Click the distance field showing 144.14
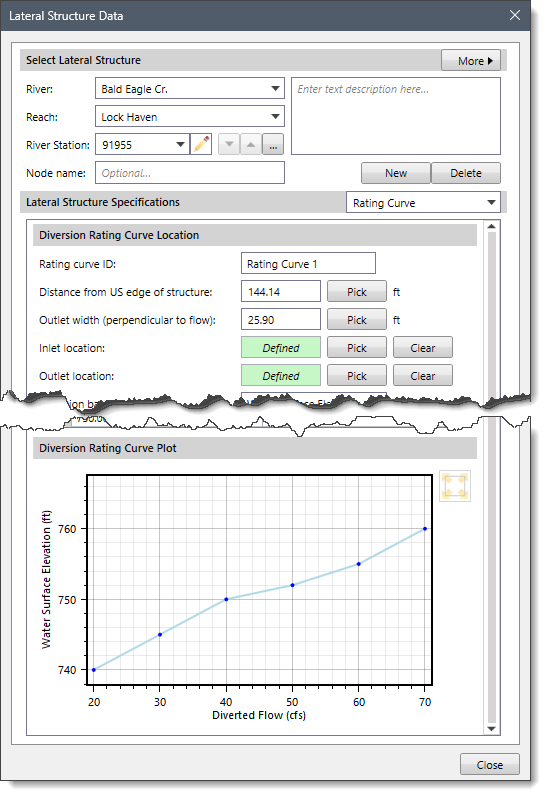Viewport: 546px width, 792px height. point(281,291)
